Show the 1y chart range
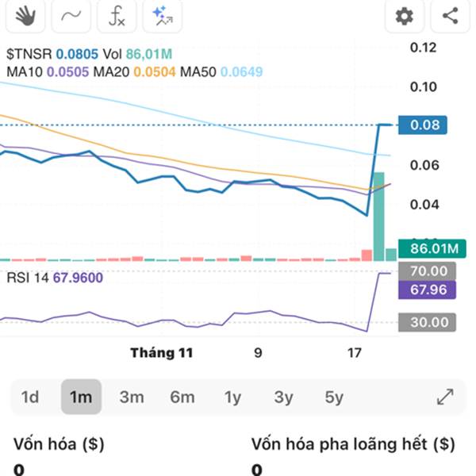The height and width of the screenshot is (476, 476). 232,397
